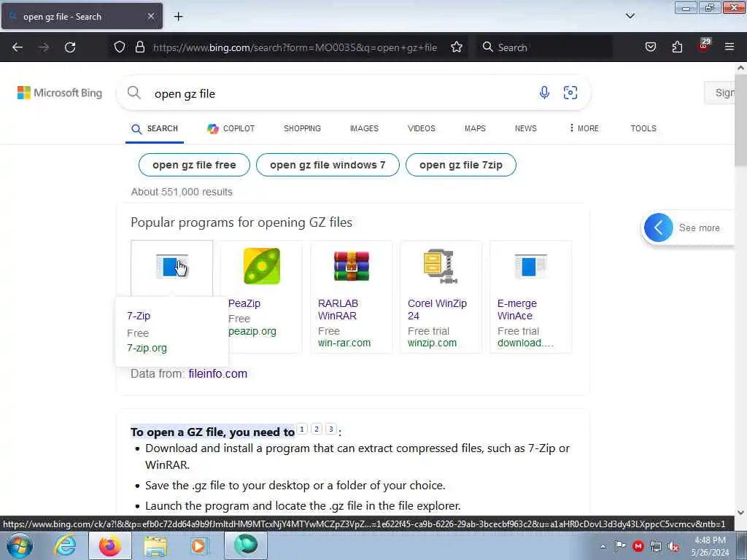Image resolution: width=747 pixels, height=560 pixels.
Task: Open the tracking protection shield icon
Action: [120, 47]
